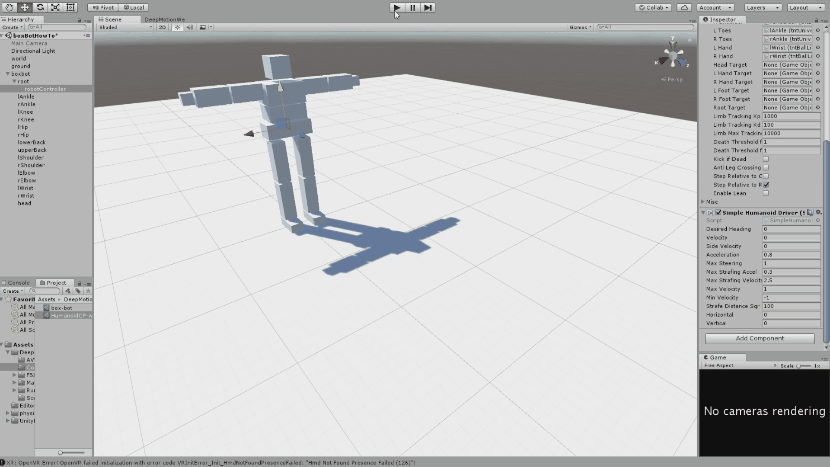The width and height of the screenshot is (830, 467).
Task: Click the Add Component button
Action: 760,338
